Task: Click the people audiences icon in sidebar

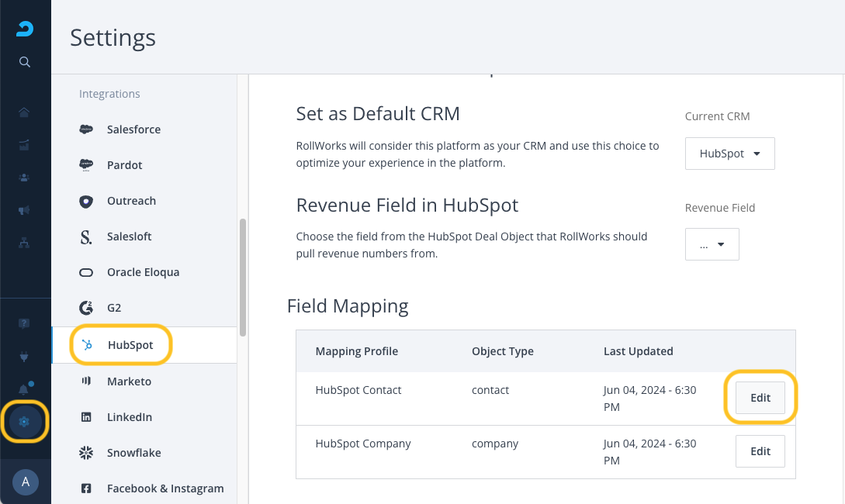Action: [25, 178]
